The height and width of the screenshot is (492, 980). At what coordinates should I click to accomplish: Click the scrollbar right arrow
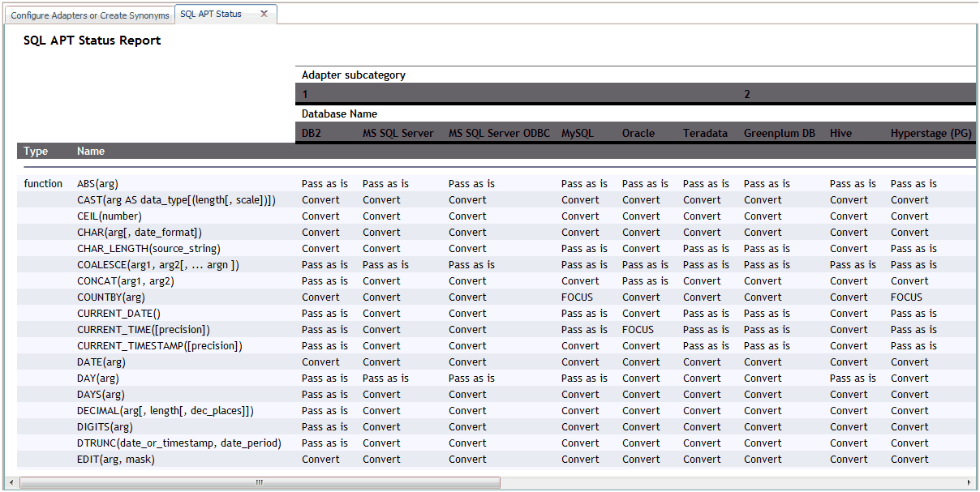(x=969, y=482)
